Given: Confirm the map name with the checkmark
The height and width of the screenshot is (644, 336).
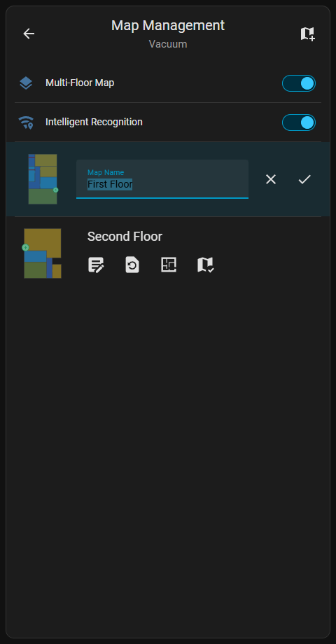Looking at the screenshot, I should 304,179.
